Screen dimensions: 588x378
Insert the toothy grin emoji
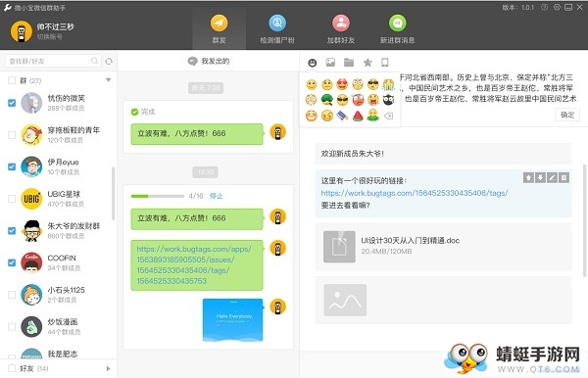(312, 116)
